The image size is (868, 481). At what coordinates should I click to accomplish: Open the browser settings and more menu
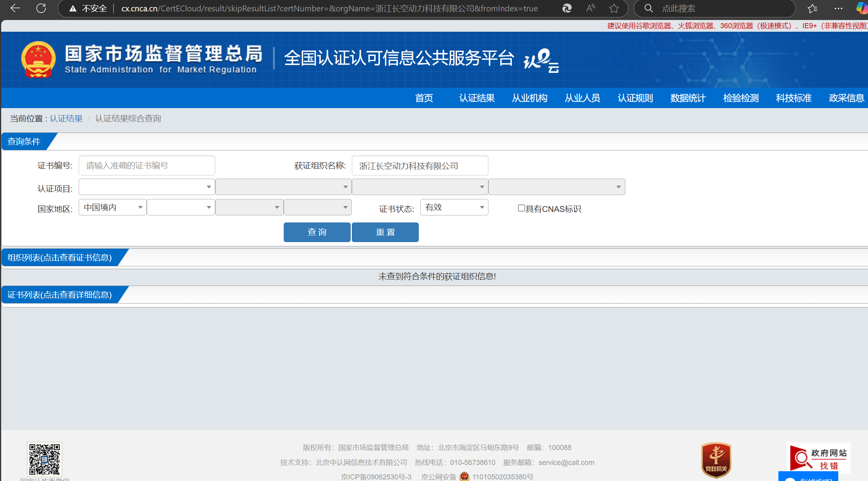(838, 8)
